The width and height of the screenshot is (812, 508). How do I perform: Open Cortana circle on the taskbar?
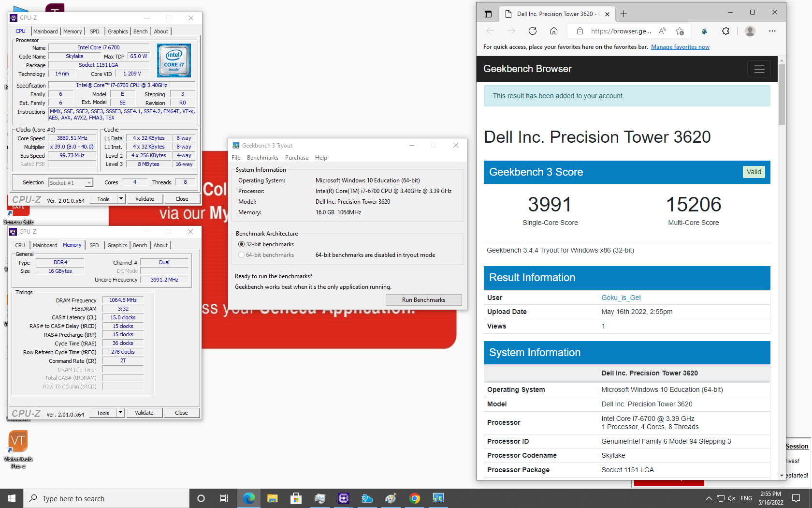pyautogui.click(x=201, y=498)
